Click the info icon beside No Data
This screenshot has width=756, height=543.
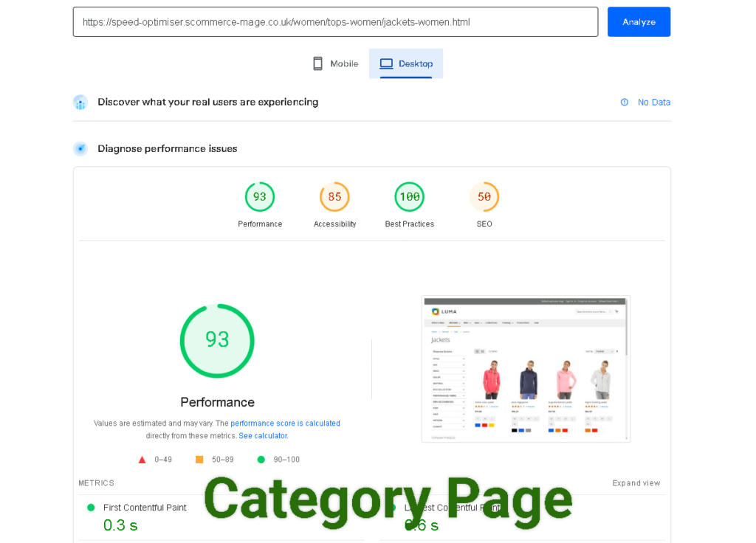click(x=625, y=102)
